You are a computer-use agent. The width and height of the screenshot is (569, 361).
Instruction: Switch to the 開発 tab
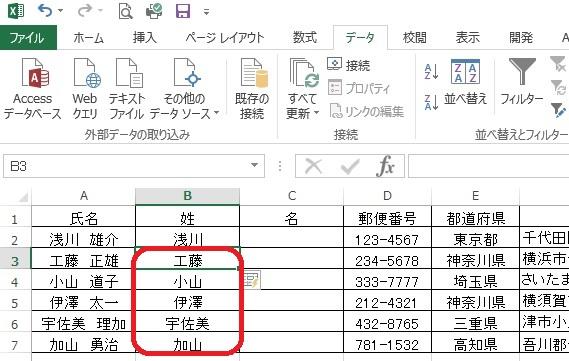click(521, 38)
